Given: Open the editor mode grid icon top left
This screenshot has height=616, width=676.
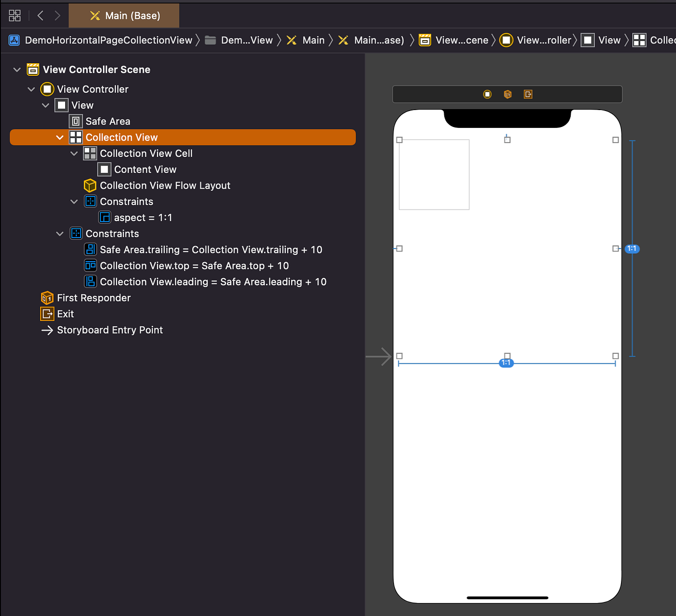Looking at the screenshot, I should click(x=14, y=15).
